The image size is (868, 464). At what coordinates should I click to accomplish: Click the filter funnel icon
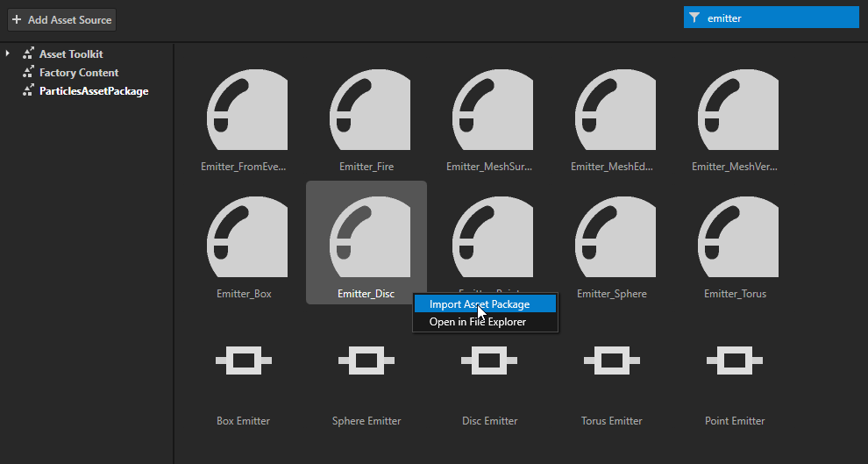[x=694, y=18]
